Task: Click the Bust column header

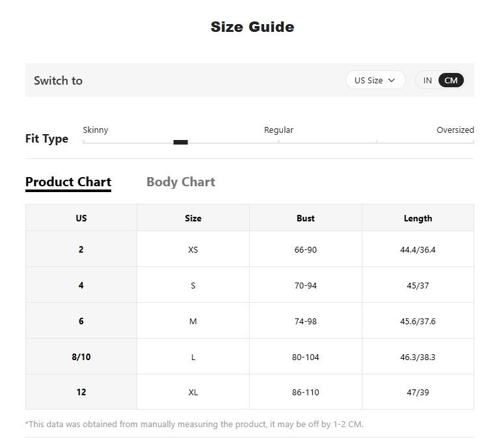Action: tap(306, 218)
